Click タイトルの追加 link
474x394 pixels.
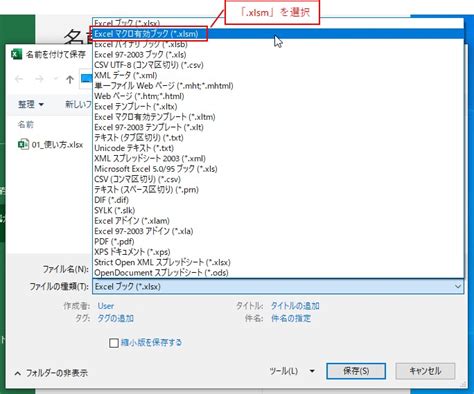295,306
